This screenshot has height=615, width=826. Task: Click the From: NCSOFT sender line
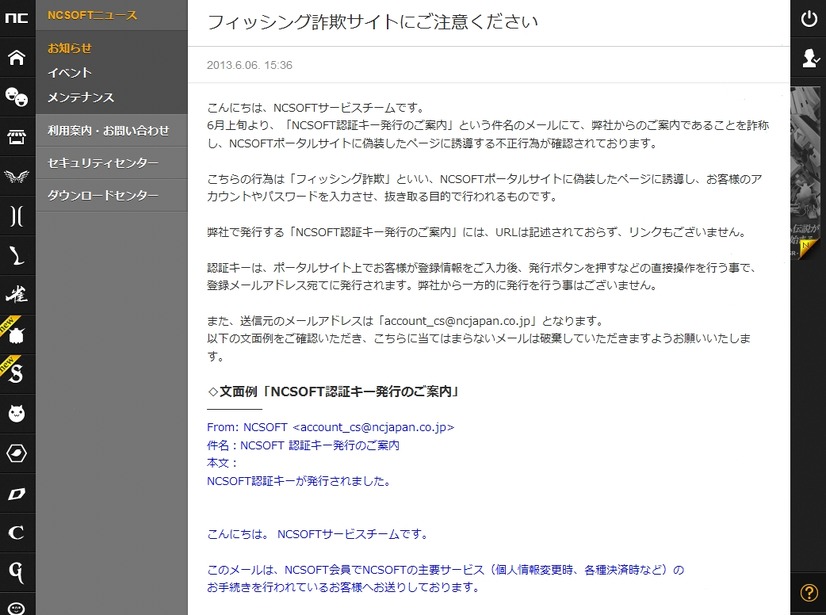click(x=330, y=427)
